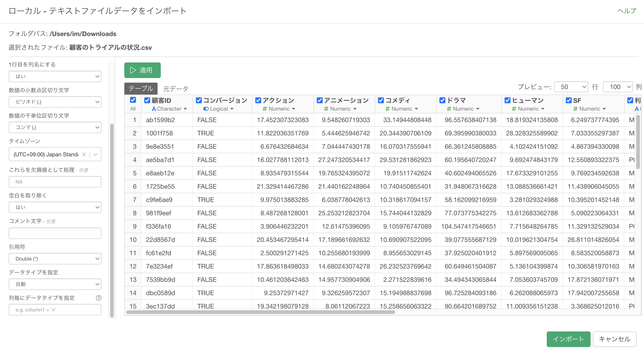644x353 pixels.
Task: Switch to the 元データ tab
Action: tap(175, 89)
